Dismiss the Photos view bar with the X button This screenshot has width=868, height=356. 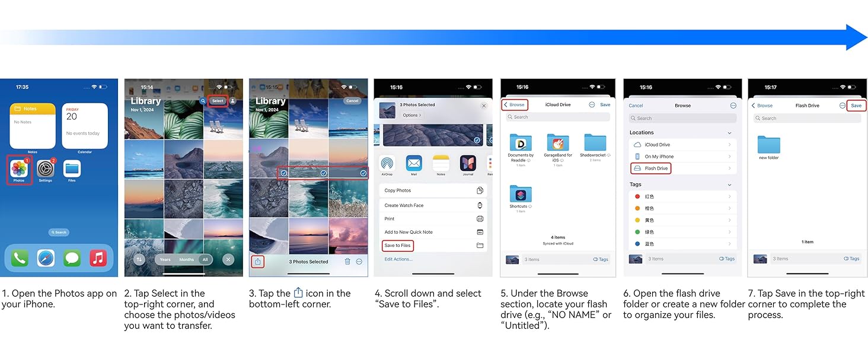[x=228, y=259]
